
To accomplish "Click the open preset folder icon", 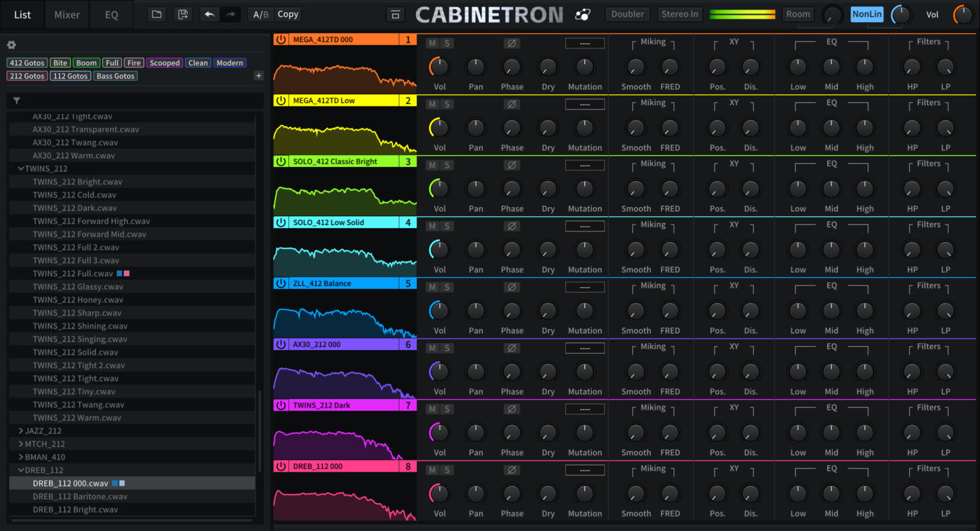I will (156, 14).
